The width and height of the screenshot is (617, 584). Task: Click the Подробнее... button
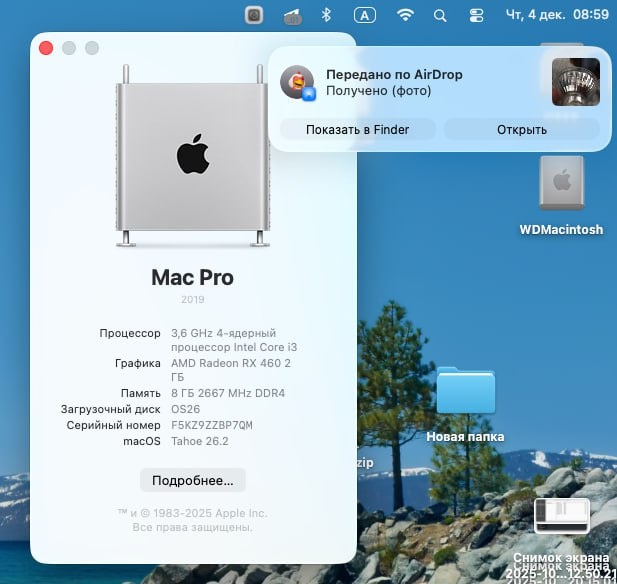coord(193,480)
